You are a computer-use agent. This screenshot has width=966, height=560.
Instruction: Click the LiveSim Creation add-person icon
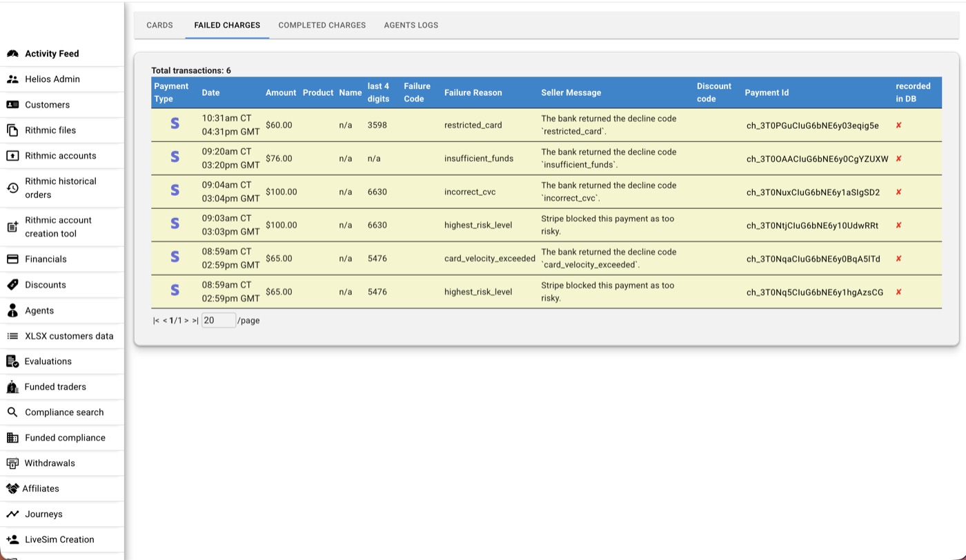pyautogui.click(x=12, y=539)
